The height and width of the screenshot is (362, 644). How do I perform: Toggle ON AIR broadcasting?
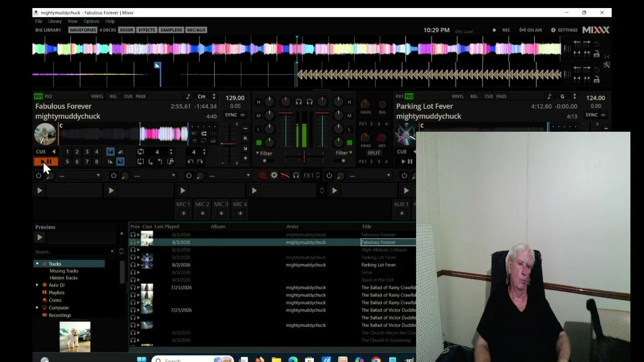pyautogui.click(x=531, y=30)
